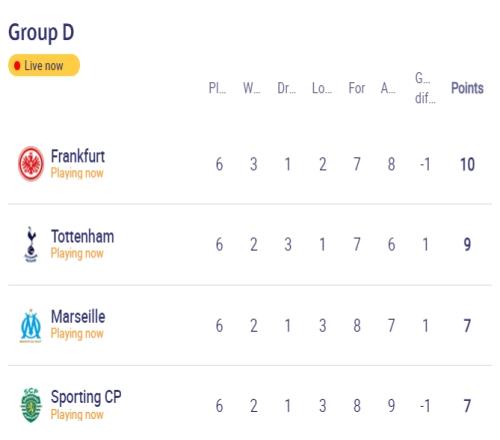500x440 pixels.
Task: Open the Frankfurt team name link
Action: coord(78,156)
